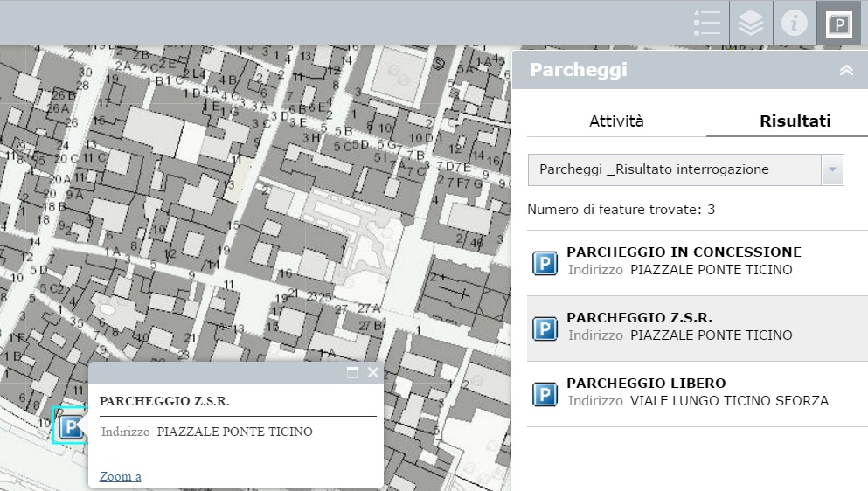This screenshot has width=868, height=491.
Task: Select the VIALE LUNGO TICINO SFORZA address
Action: (x=729, y=401)
